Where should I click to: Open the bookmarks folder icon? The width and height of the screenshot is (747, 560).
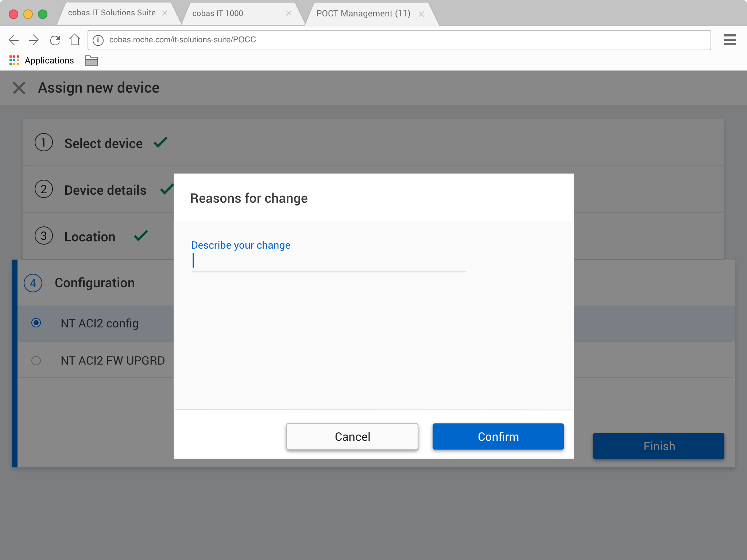91,61
